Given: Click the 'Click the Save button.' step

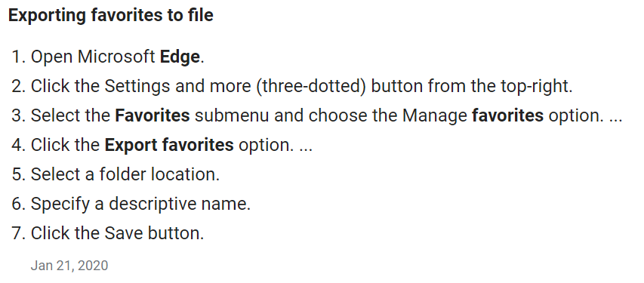Looking at the screenshot, I should tap(117, 233).
